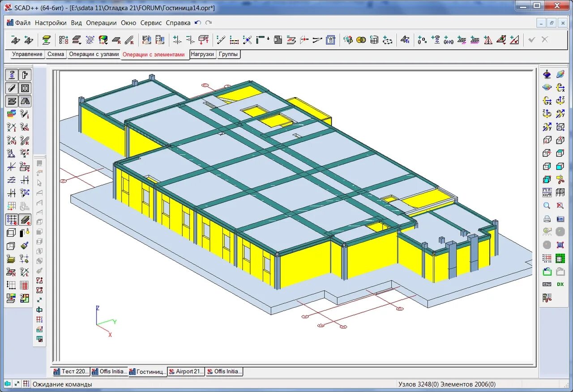The image size is (573, 392).
Task: Switch to the Операции с узлами tab
Action: [94, 54]
